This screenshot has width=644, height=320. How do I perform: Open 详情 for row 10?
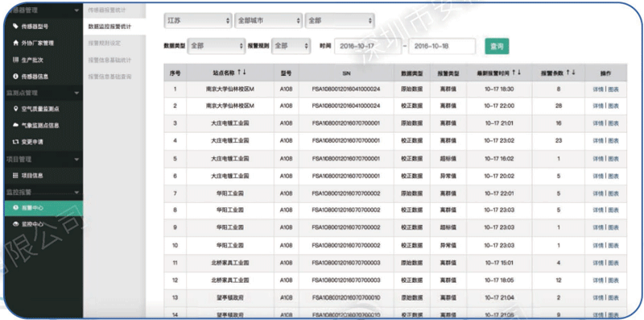(x=598, y=246)
